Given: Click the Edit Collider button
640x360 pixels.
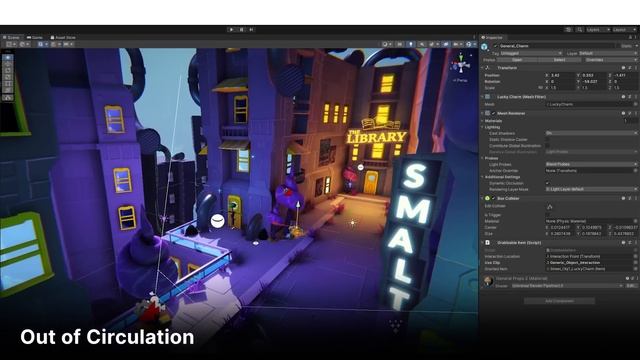Looking at the screenshot, I should pyautogui.click(x=550, y=207).
